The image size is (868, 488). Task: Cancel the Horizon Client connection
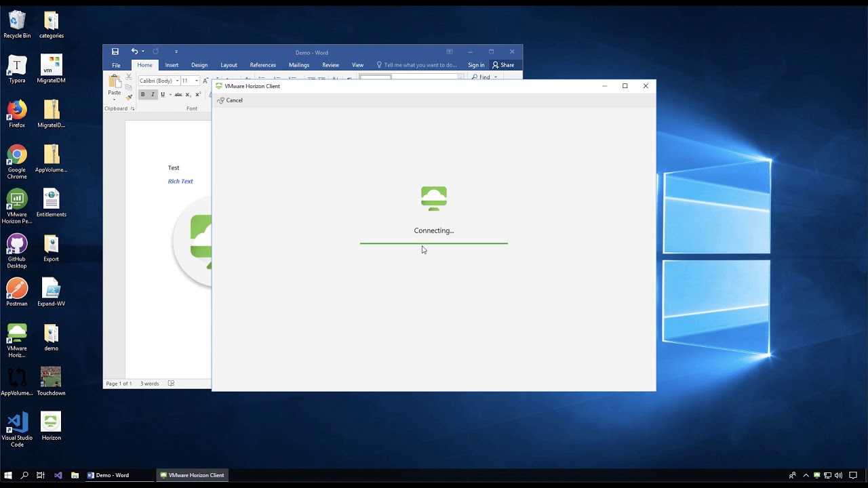click(x=230, y=100)
